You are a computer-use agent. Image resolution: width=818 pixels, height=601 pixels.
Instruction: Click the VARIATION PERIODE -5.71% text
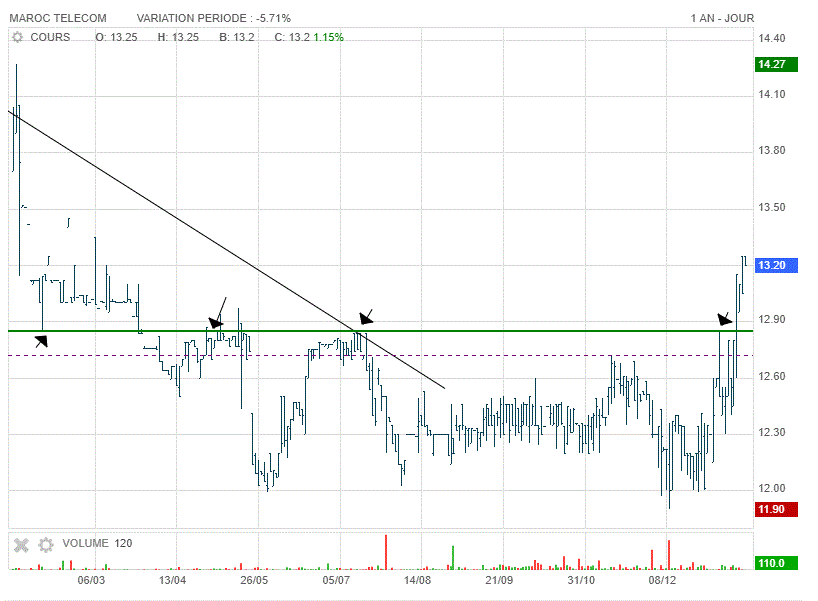pyautogui.click(x=214, y=18)
